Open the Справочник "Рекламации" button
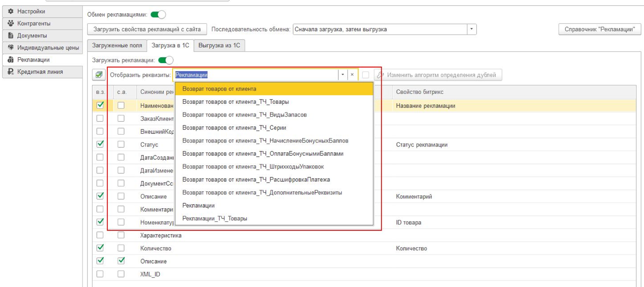Image resolution: width=644 pixels, height=287 pixels. 599,30
